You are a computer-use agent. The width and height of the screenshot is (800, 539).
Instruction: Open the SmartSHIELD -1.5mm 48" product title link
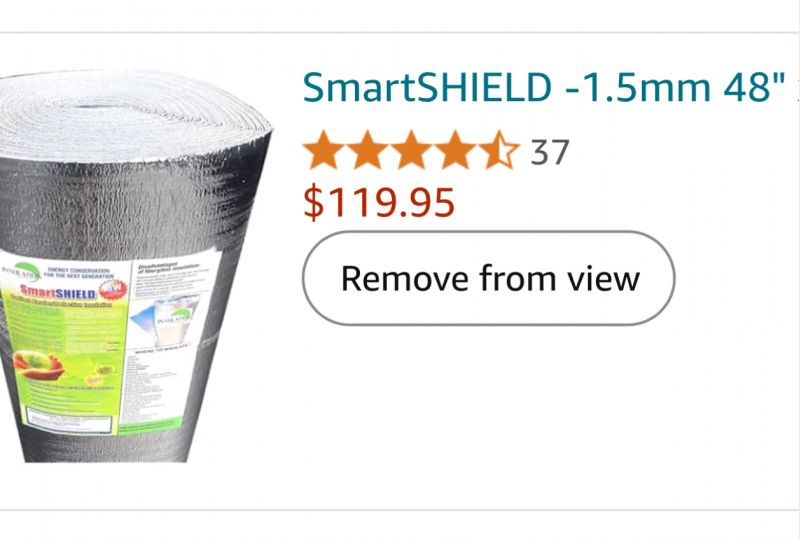tap(544, 87)
